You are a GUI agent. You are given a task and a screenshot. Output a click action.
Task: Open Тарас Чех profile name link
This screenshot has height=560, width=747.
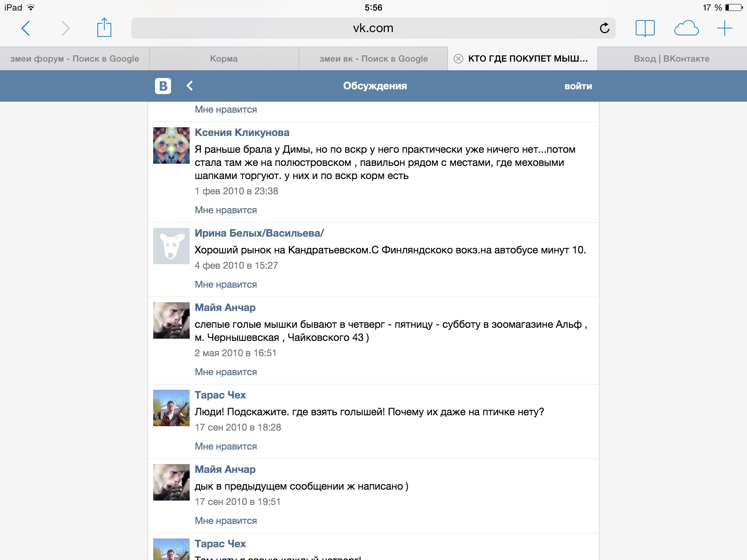[220, 395]
